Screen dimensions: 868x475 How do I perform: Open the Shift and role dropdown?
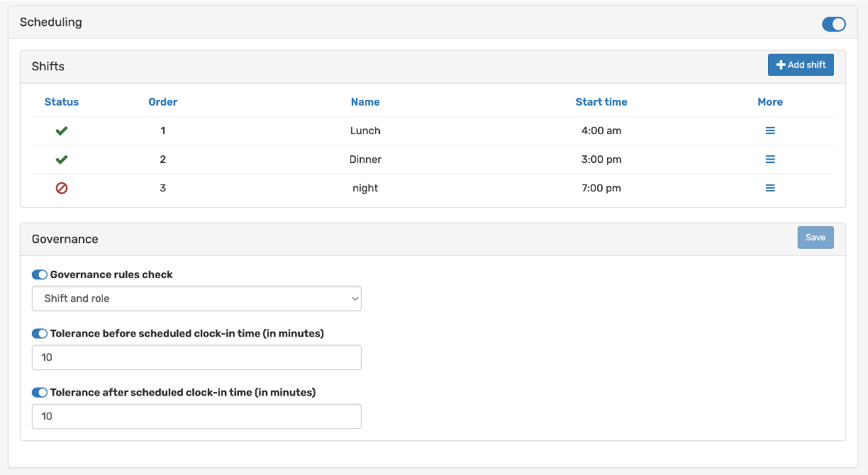pyautogui.click(x=196, y=298)
